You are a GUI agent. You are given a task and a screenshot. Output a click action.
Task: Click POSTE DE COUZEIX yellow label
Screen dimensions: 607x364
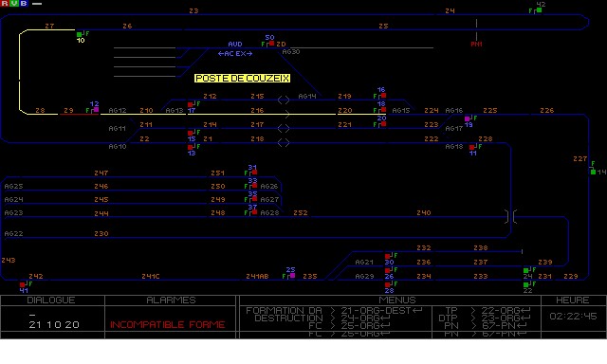[243, 78]
